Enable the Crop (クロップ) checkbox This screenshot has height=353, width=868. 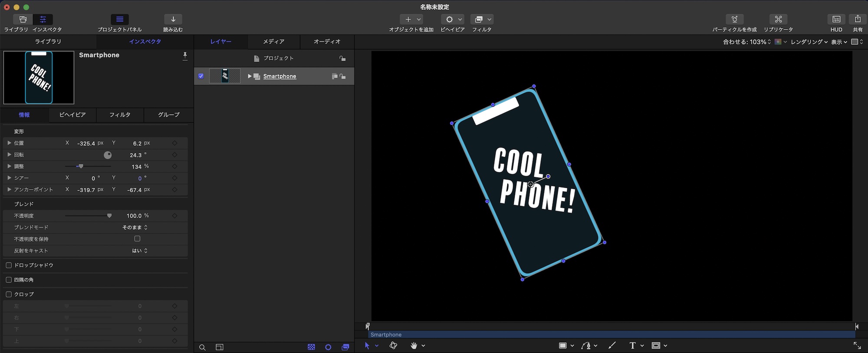[x=9, y=294]
